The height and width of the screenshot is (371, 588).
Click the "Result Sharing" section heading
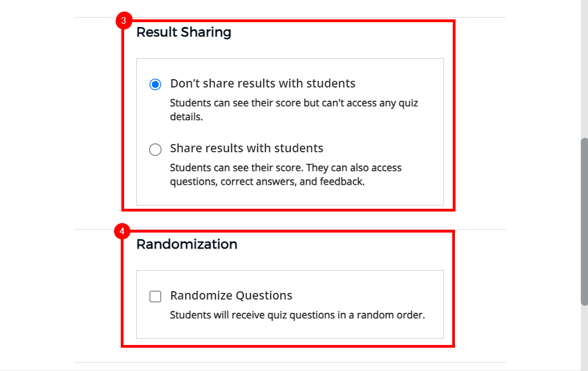coord(184,33)
